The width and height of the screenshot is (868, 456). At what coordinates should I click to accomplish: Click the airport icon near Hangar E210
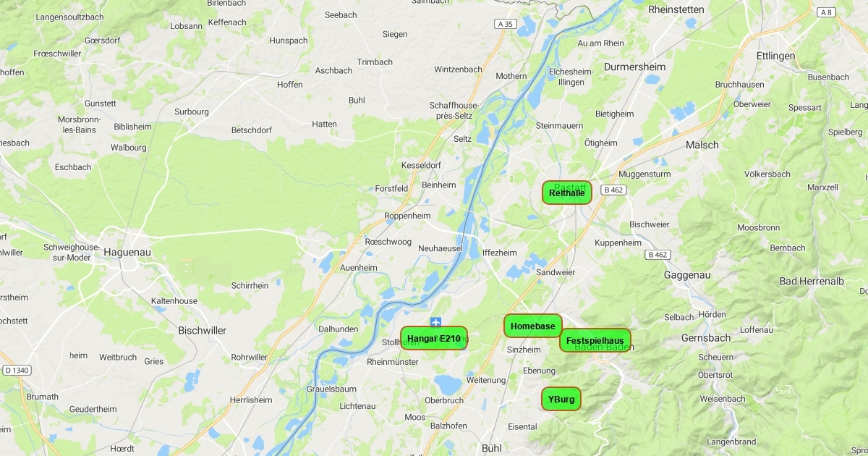click(435, 321)
